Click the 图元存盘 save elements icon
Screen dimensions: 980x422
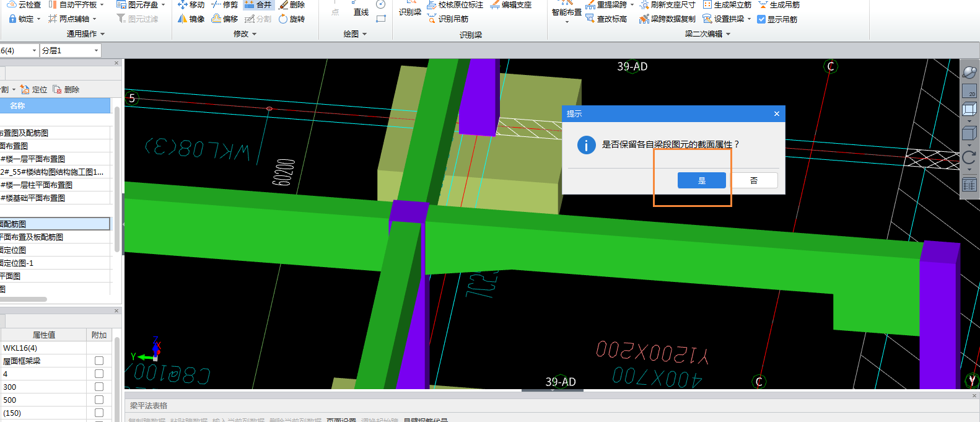click(121, 4)
